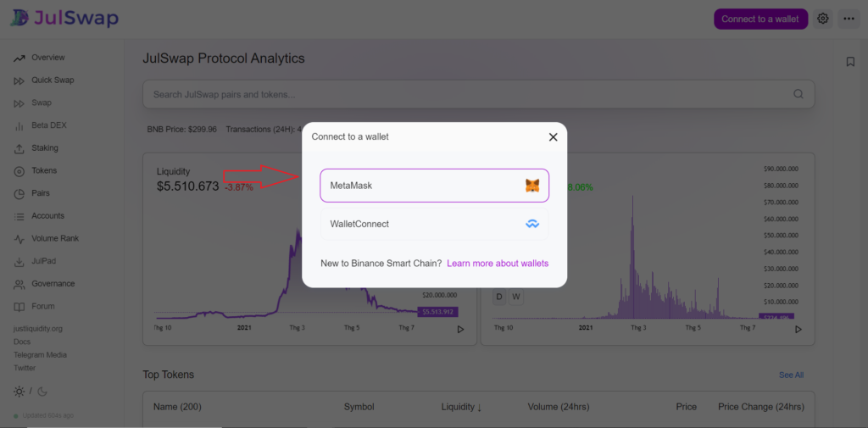Open Swap page in sidebar
The height and width of the screenshot is (428, 868).
[42, 103]
